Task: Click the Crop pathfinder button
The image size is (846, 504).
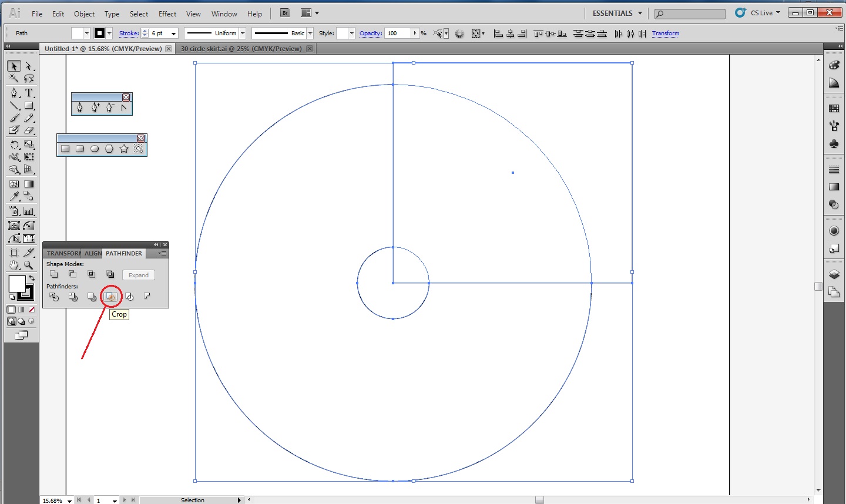Action: 110,297
